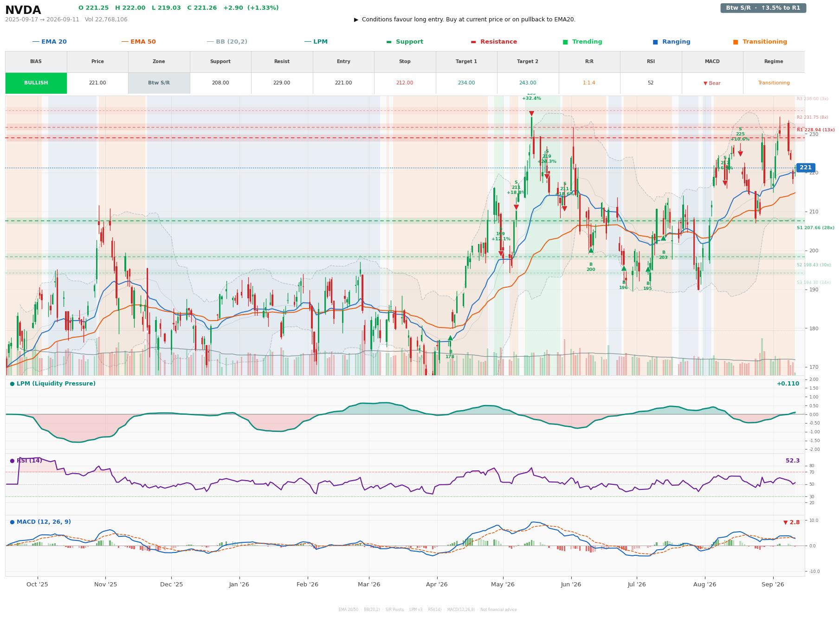Click the Bear MACD status cell

712,83
